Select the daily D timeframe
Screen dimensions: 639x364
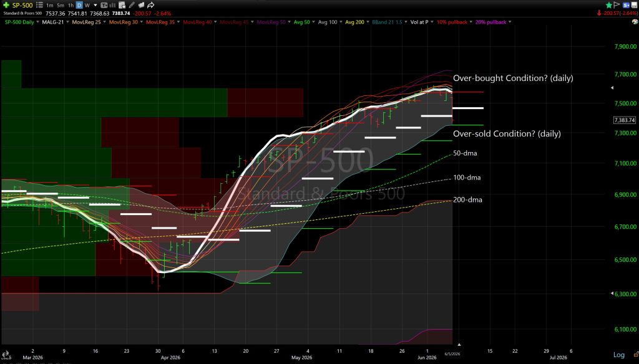tap(79, 5)
